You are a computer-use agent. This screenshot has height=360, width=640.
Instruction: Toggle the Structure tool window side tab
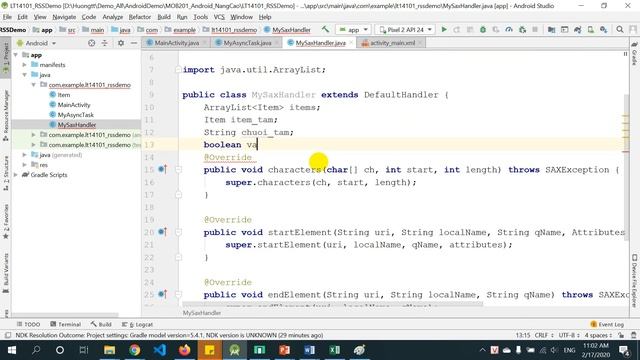tap(6, 173)
